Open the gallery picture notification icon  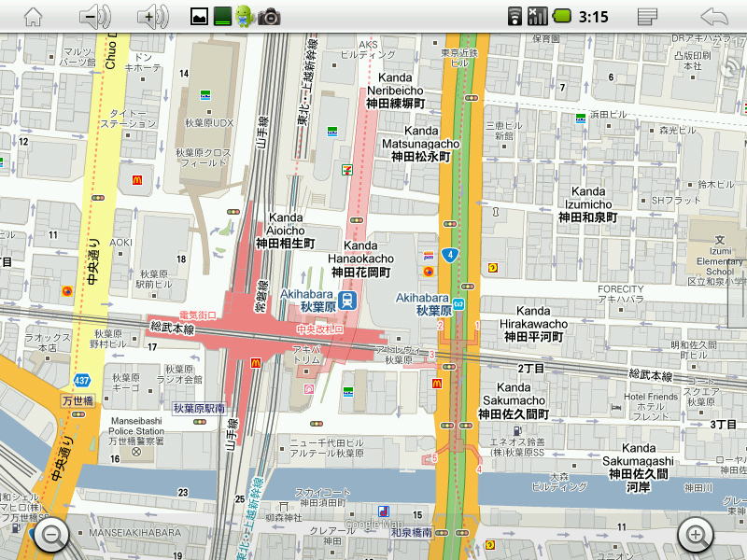(199, 17)
